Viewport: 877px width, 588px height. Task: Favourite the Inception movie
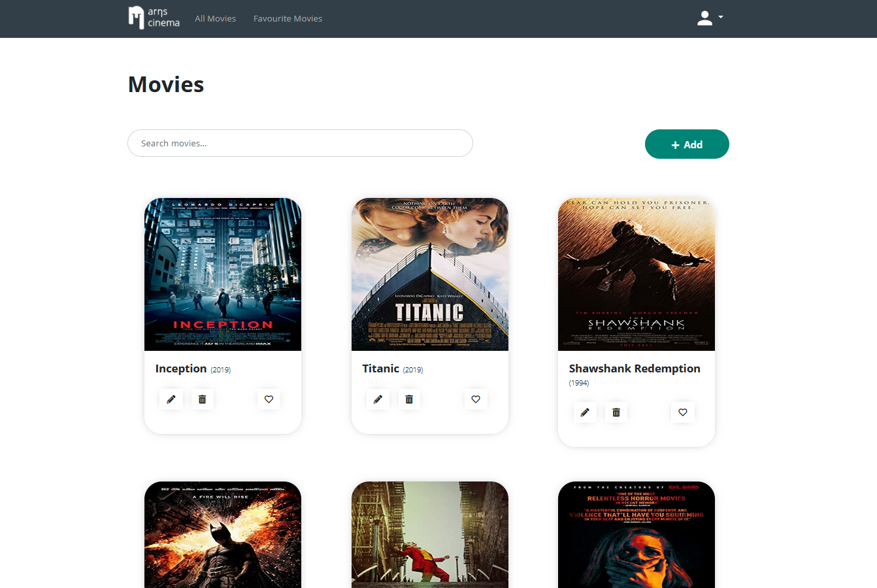(x=269, y=399)
